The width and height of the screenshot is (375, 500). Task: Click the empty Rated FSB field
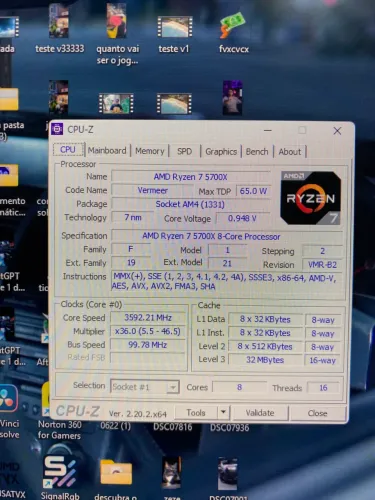click(x=148, y=358)
